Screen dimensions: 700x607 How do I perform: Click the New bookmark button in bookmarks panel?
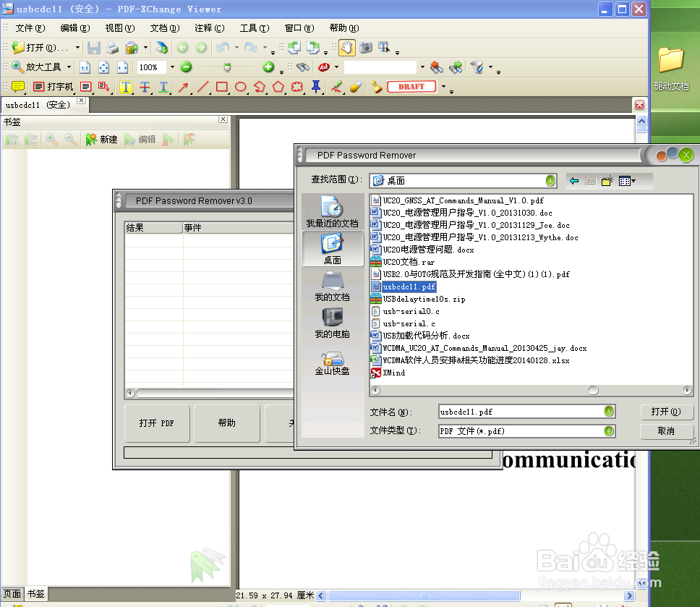point(102,140)
